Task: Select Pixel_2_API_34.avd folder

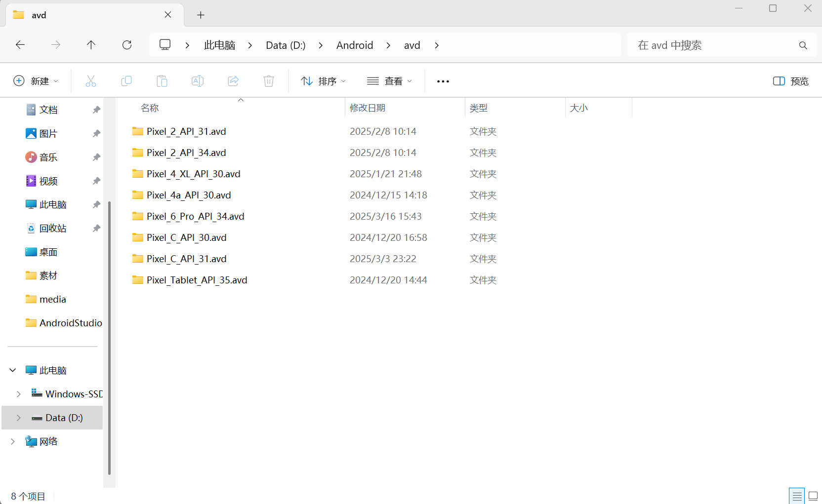Action: click(x=186, y=153)
